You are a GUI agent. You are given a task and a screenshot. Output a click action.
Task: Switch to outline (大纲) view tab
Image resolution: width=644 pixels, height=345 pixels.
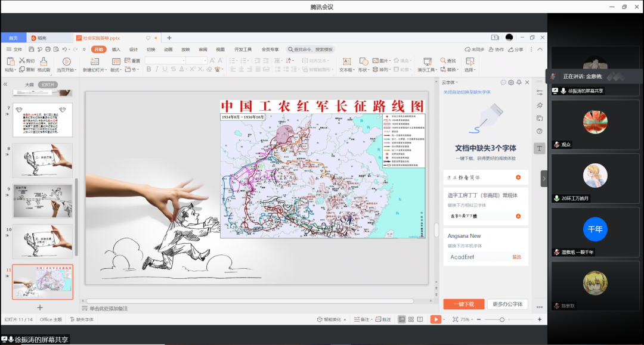[x=29, y=85]
